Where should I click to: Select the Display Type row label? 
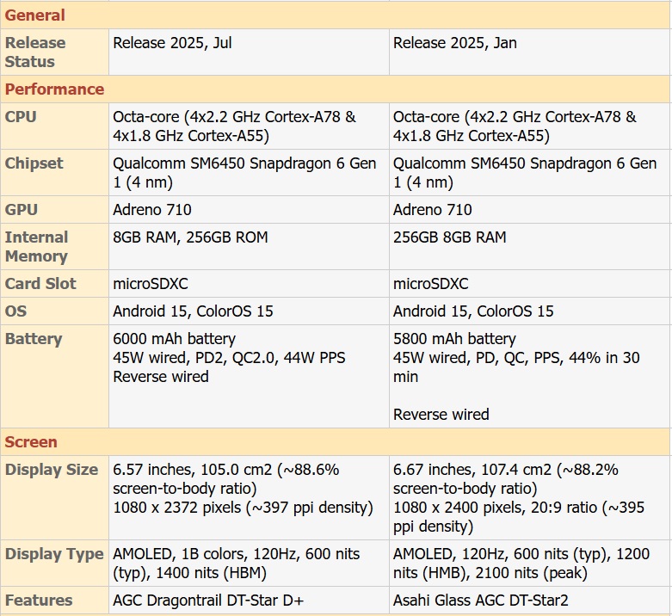click(55, 563)
